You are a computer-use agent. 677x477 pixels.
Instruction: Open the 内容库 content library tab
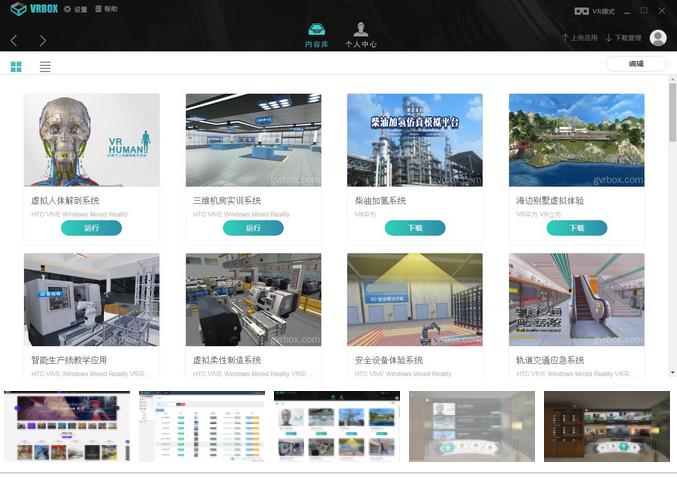click(316, 36)
